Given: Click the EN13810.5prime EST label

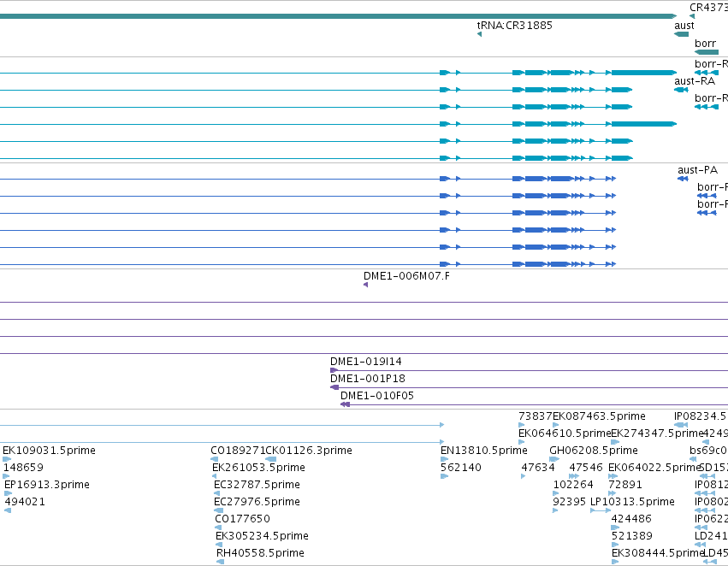Looking at the screenshot, I should click(x=484, y=451).
